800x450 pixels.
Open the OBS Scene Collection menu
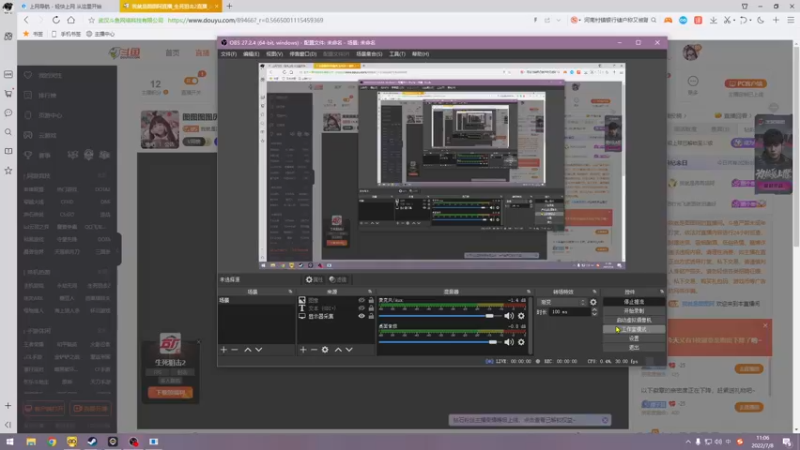pyautogui.click(x=369, y=54)
